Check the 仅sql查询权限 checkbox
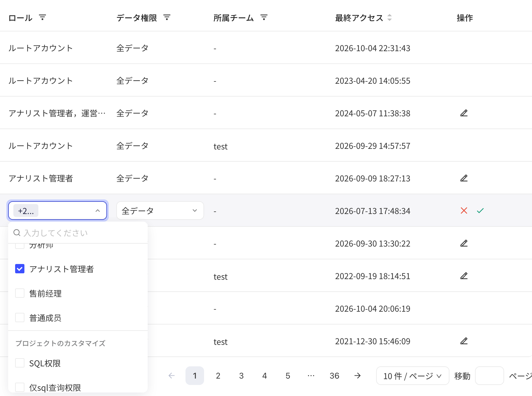 point(20,387)
